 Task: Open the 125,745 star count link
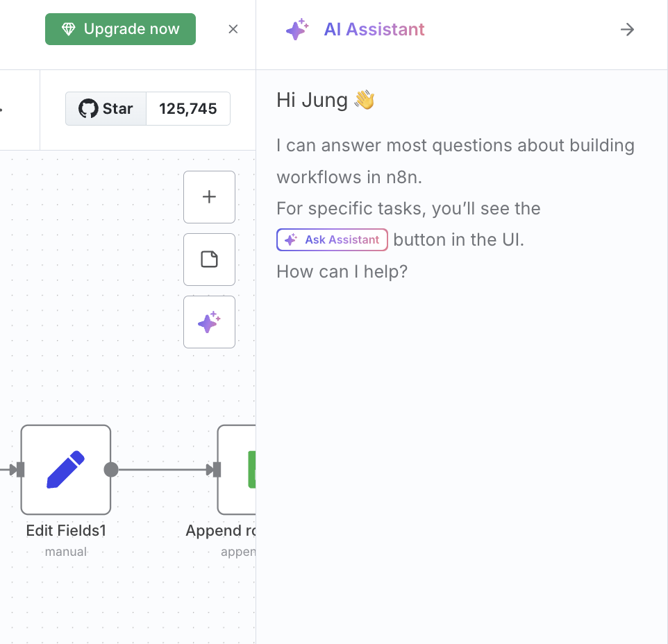(x=188, y=108)
